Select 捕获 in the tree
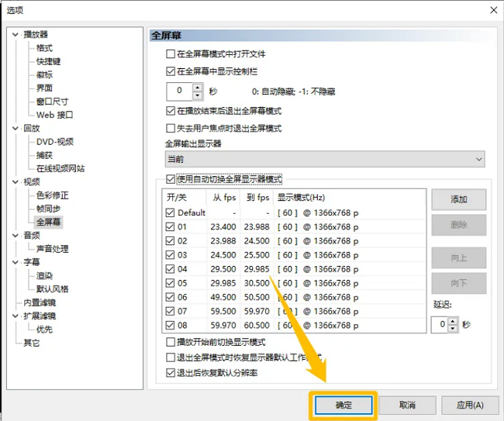Screen dimensions: 504x421 tap(44, 155)
